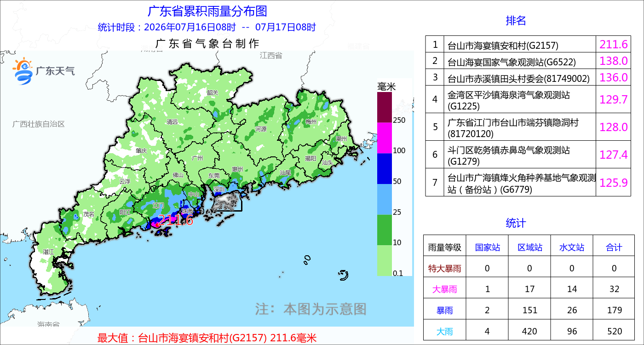Click the green 10mm legend block
Viewport: 644px width, 345px height.
click(385, 230)
